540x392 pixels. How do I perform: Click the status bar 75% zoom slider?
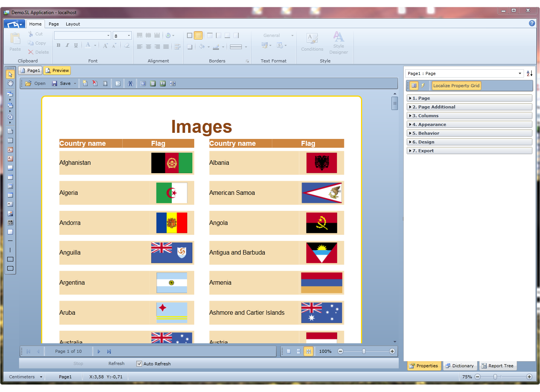click(495, 377)
